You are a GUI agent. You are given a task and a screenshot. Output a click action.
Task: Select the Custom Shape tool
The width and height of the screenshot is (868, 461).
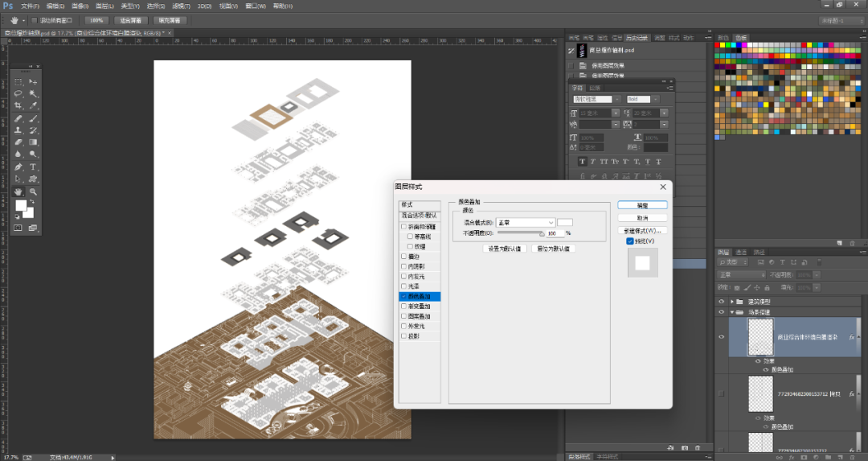tap(33, 179)
